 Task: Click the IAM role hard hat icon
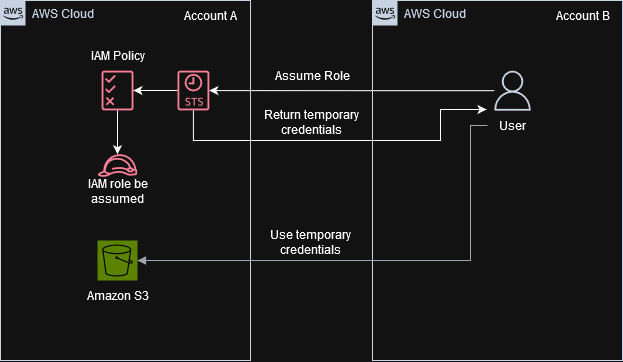(118, 165)
